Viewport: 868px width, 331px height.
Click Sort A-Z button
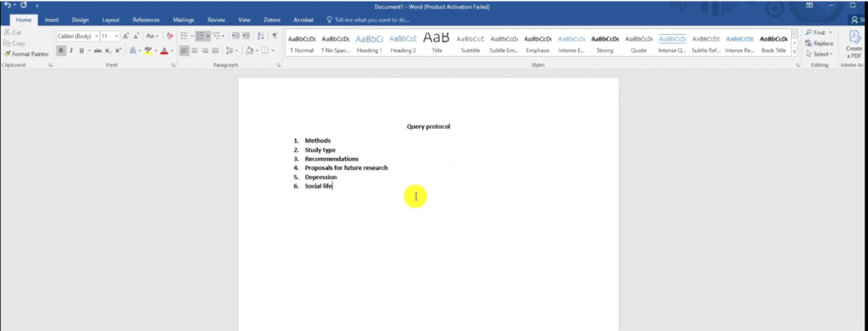pos(261,36)
